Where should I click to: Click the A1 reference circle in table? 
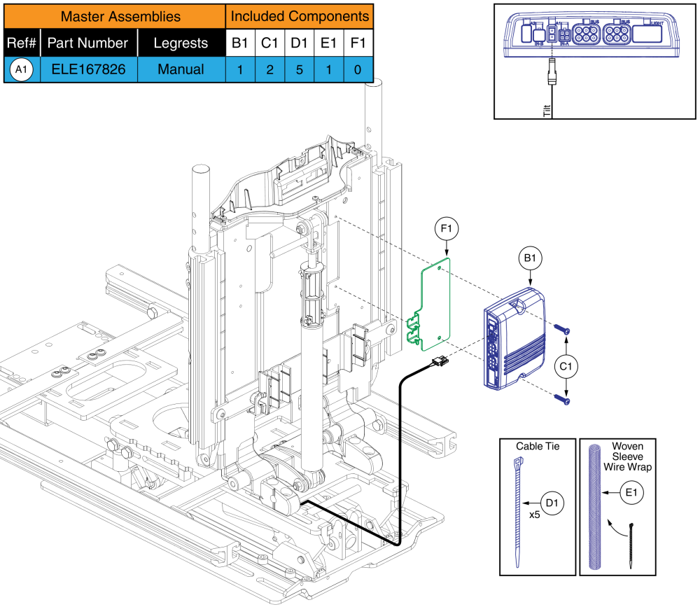(22, 69)
